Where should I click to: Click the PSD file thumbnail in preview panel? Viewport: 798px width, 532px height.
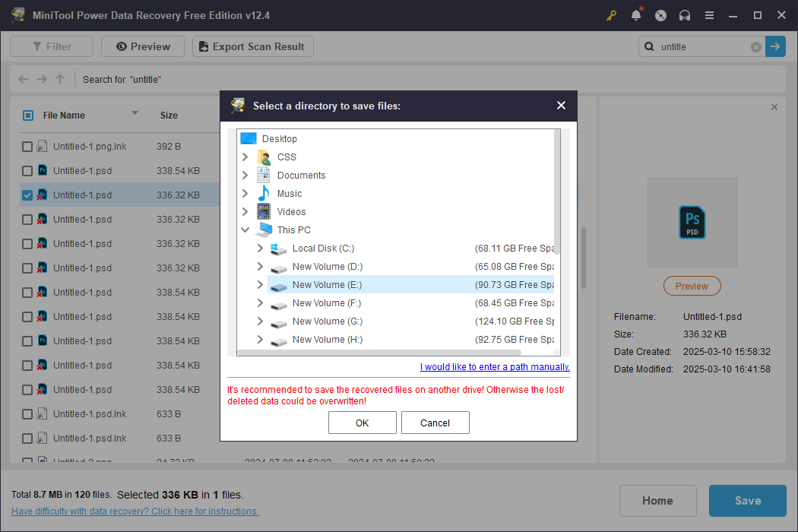click(x=692, y=223)
